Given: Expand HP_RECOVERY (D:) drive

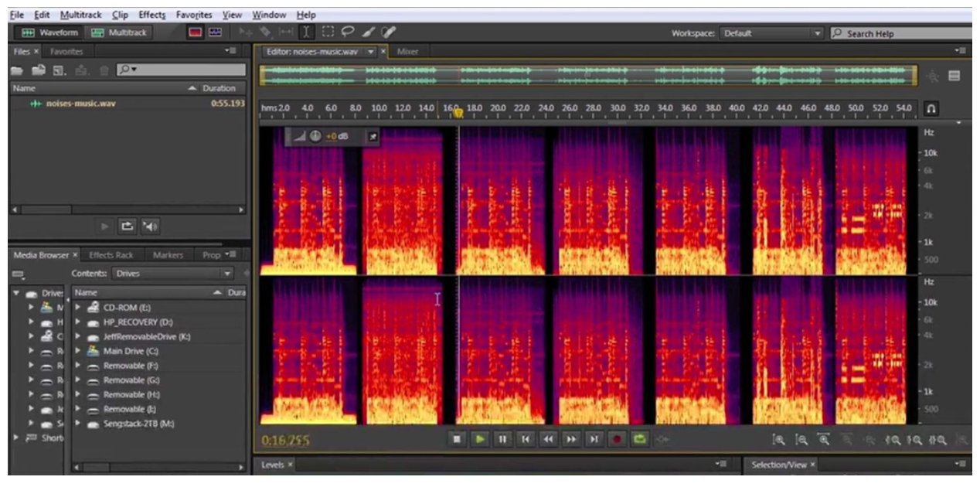Looking at the screenshot, I should [78, 322].
